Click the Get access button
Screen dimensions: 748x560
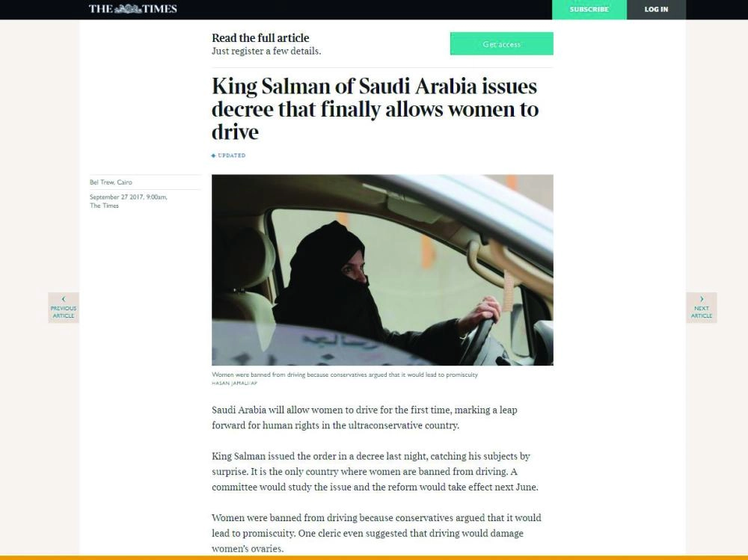[x=501, y=44]
